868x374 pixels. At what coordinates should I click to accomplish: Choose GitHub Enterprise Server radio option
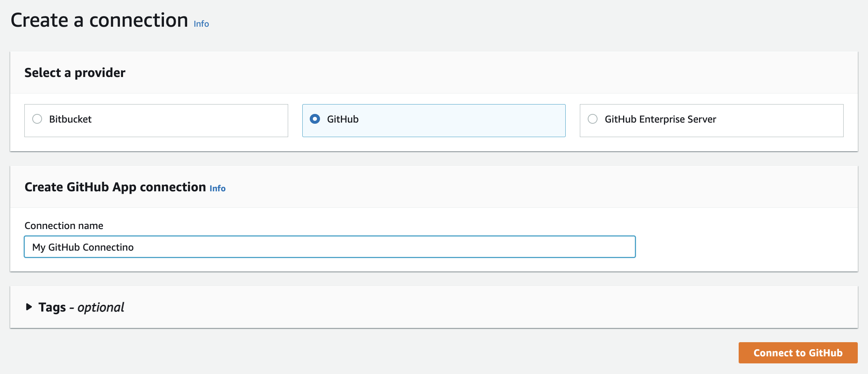tap(592, 119)
